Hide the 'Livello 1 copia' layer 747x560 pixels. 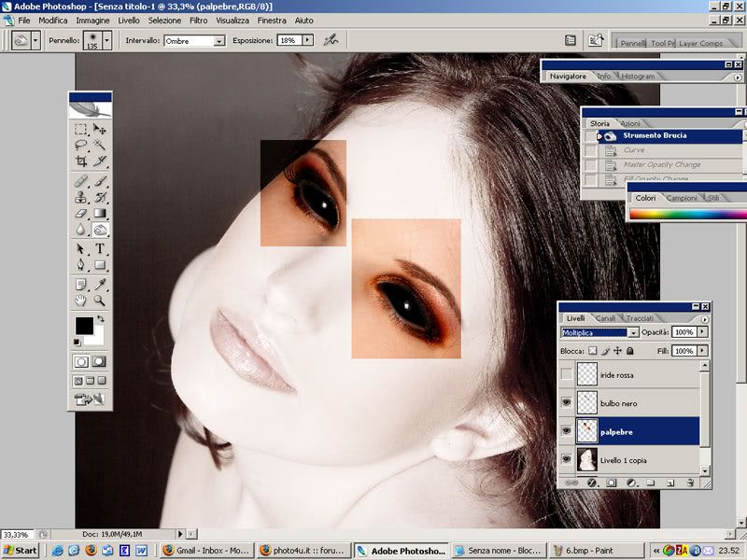coord(566,459)
